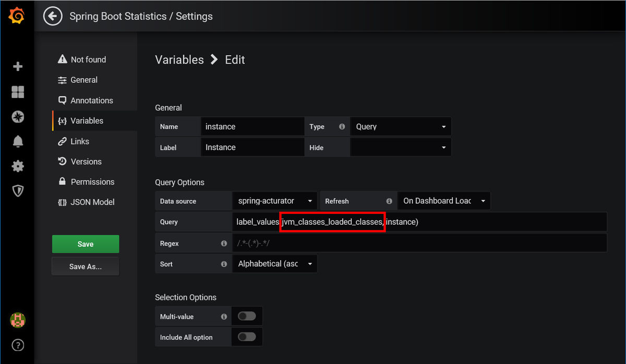Open the General settings section
This screenshot has width=626, height=364.
(78, 80)
